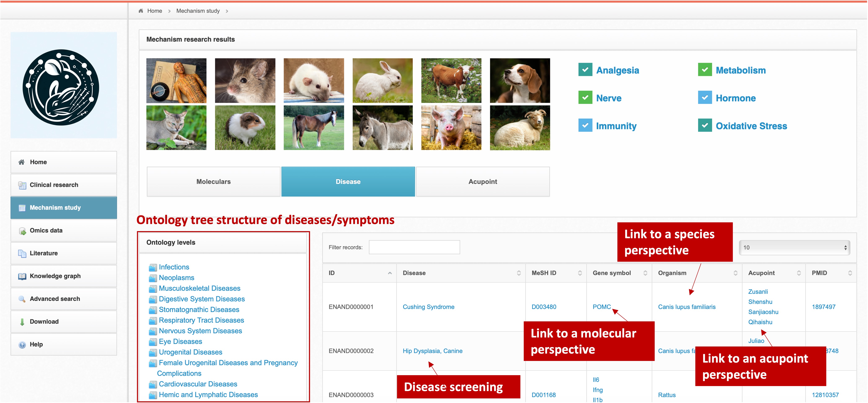Click the Omics data sidebar icon

[22, 231]
